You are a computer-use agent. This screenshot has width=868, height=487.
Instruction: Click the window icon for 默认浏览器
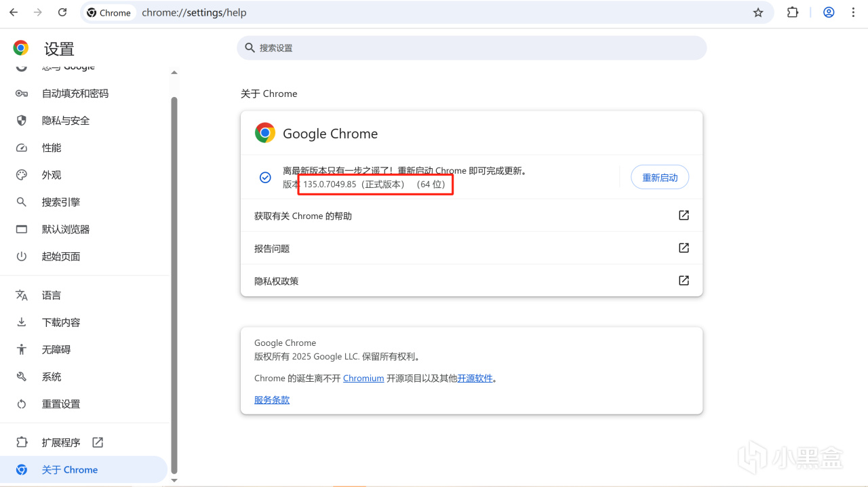pyautogui.click(x=22, y=229)
